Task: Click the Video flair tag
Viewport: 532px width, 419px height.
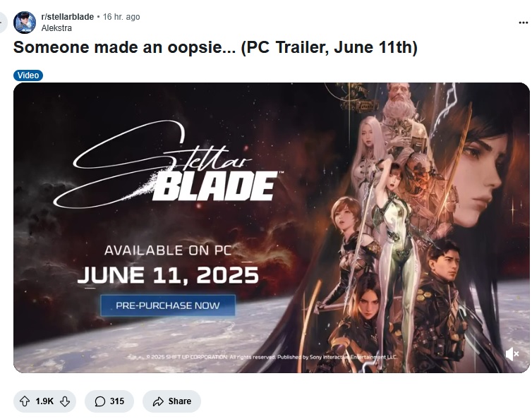Action: pyautogui.click(x=28, y=75)
